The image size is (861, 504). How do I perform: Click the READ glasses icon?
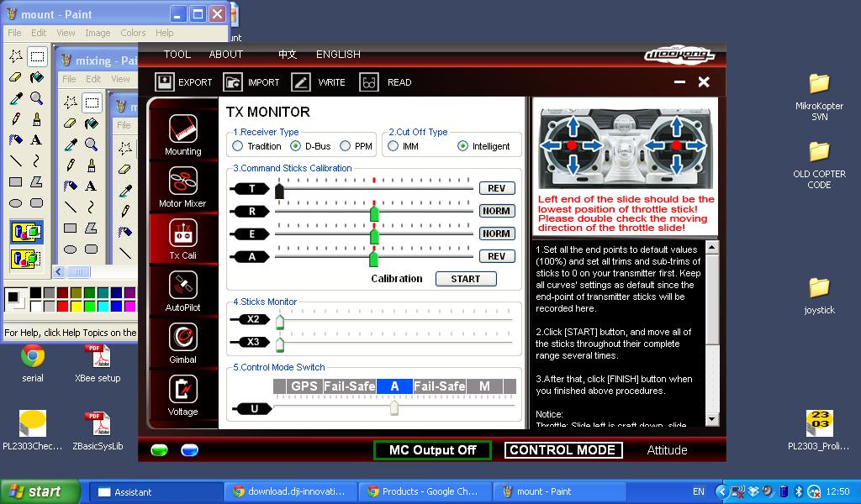(x=369, y=82)
